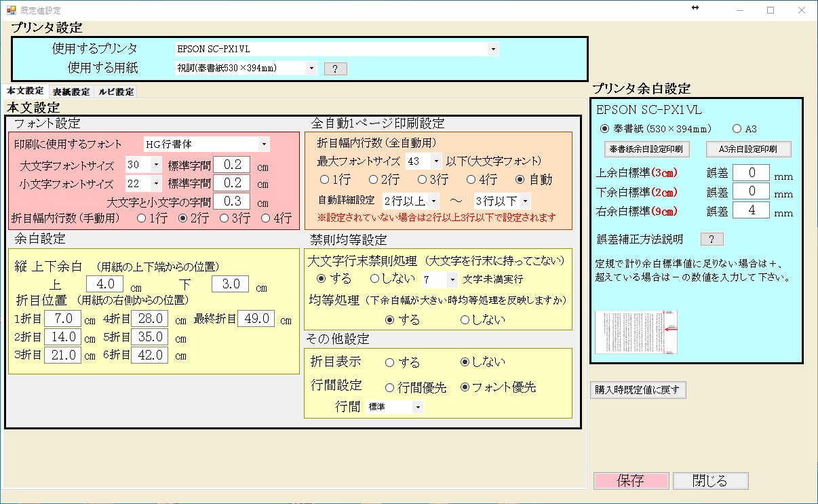Open 最大フォントサイズ 43 dropdown

tap(436, 161)
